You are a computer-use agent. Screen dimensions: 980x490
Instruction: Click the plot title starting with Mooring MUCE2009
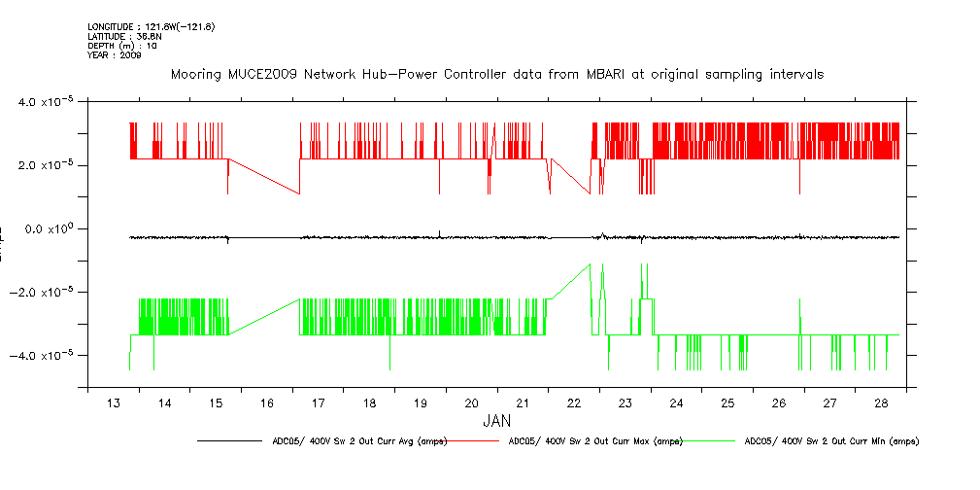click(x=497, y=74)
